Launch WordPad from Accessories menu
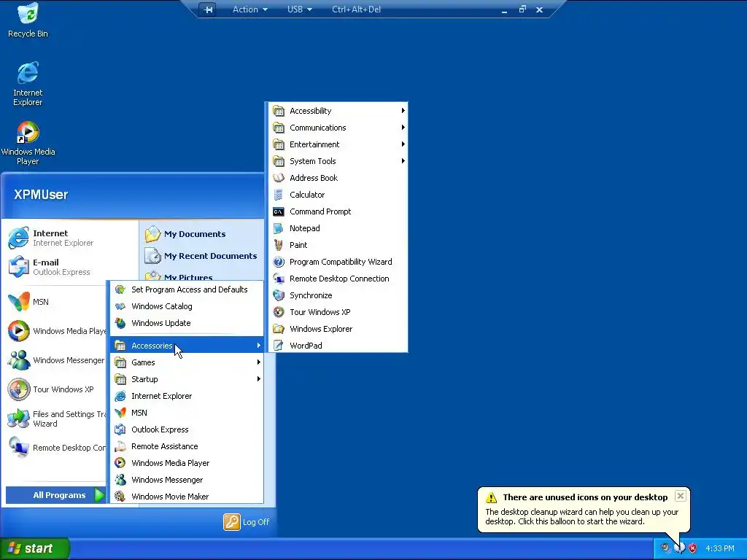Screen dimensions: 747x560 click(x=337, y=345)
